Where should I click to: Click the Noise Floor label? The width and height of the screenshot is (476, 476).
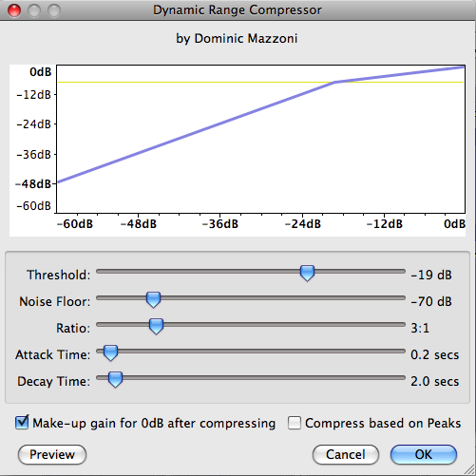[55, 301]
